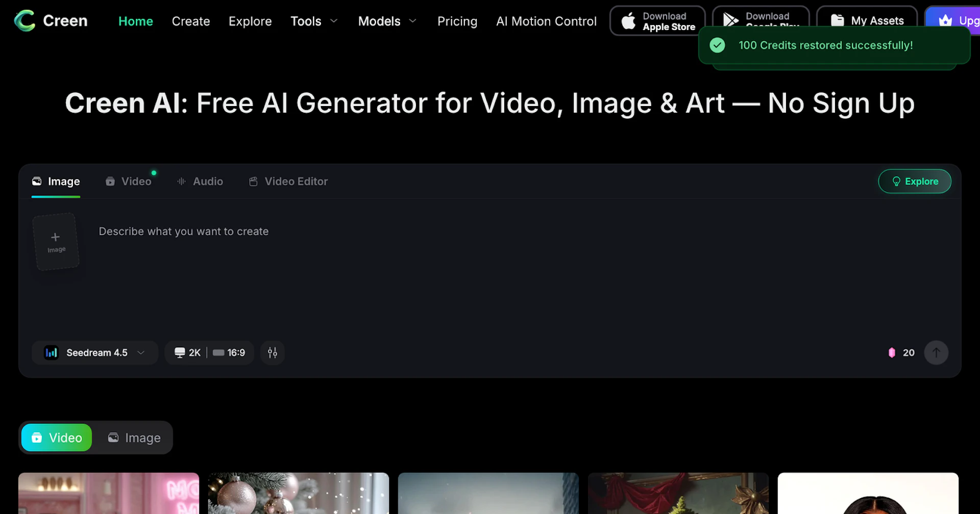
Task: Click the credit cost value 20
Action: 909,353
